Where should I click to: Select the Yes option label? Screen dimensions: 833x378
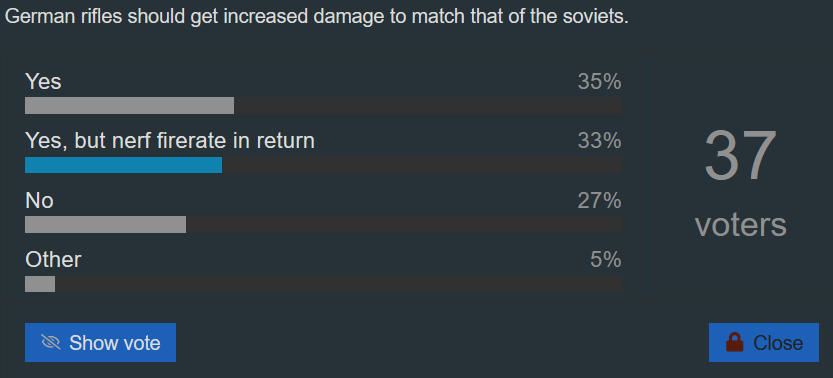43,82
